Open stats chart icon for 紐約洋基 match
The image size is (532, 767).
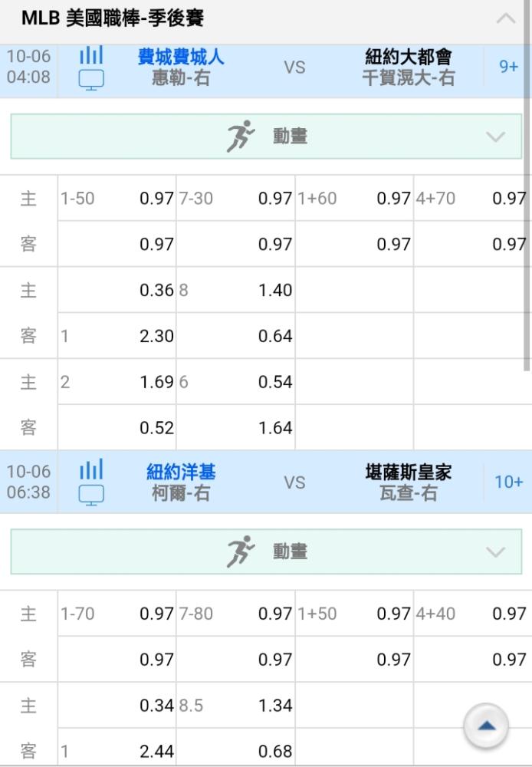click(x=91, y=469)
